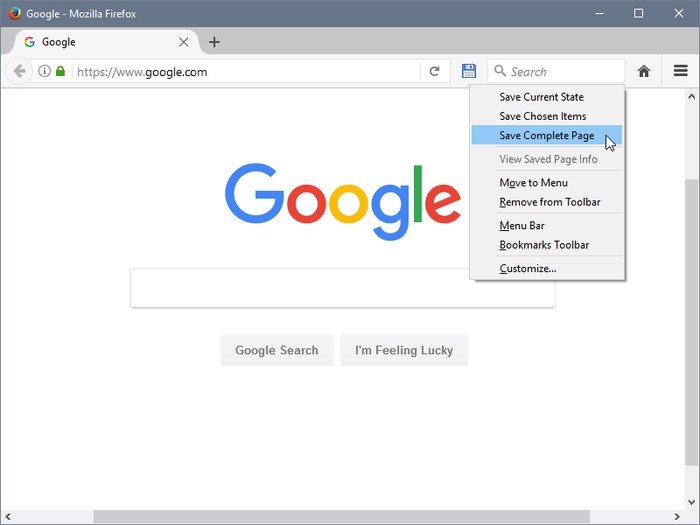Open Customize... from the context menu
The width and height of the screenshot is (700, 525).
click(x=546, y=268)
